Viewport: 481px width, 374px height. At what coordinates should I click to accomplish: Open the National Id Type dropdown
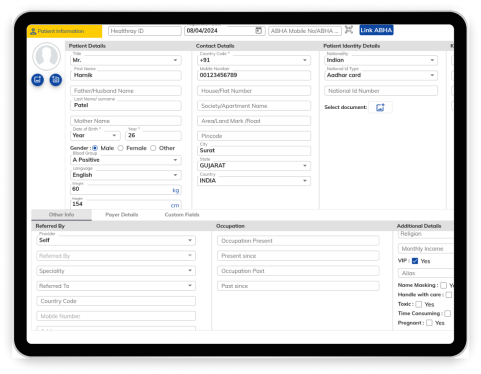(381, 75)
